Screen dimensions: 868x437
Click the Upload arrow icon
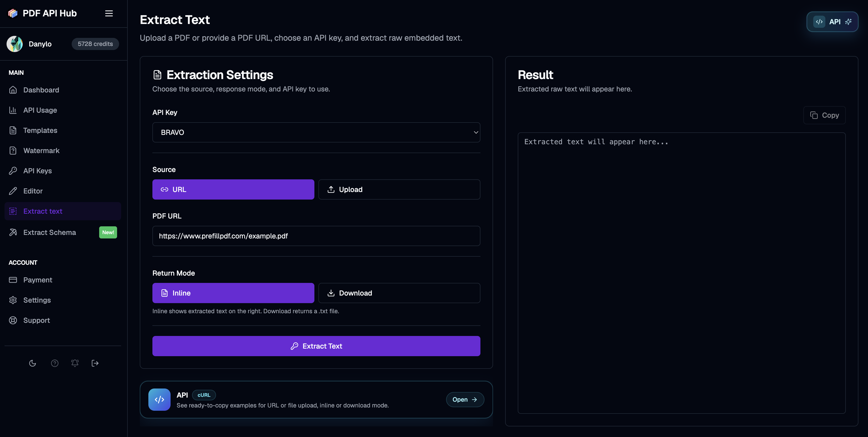331,189
